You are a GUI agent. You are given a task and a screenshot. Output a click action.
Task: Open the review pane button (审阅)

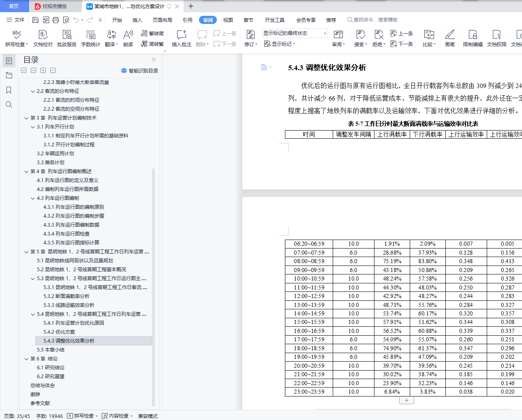click(x=338, y=39)
